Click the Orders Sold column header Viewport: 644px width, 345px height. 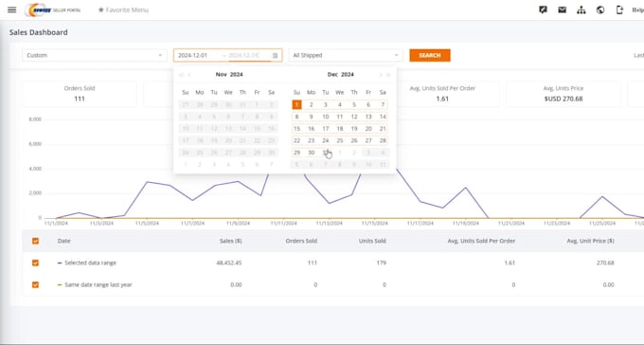pos(301,241)
